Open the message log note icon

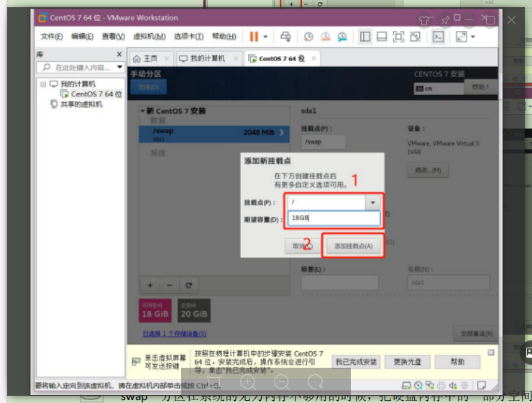[482, 385]
